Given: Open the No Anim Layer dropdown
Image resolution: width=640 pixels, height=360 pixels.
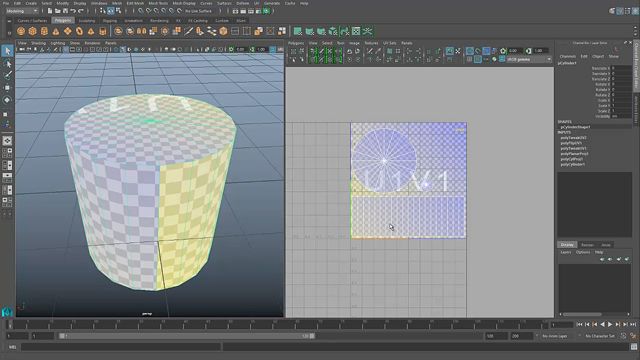Looking at the screenshot, I should pos(558,336).
